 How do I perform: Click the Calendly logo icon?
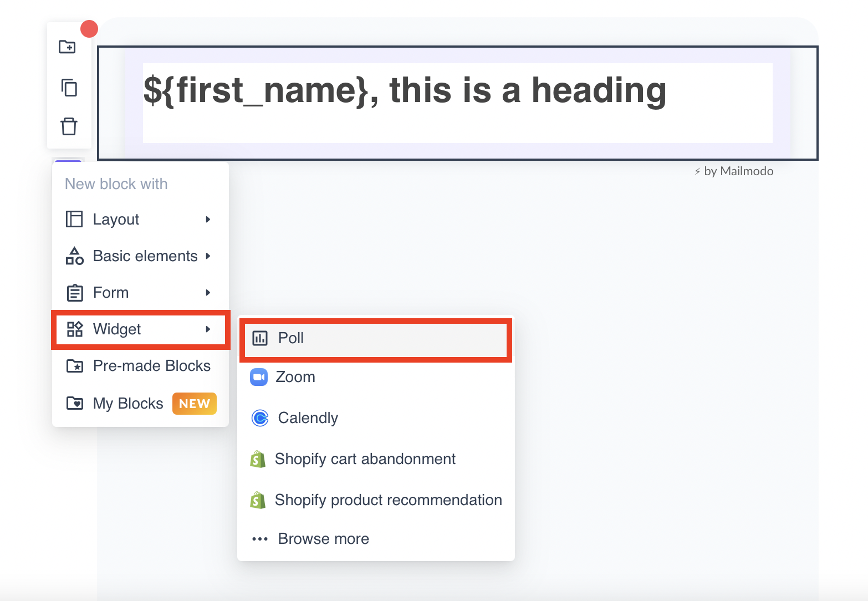point(259,417)
